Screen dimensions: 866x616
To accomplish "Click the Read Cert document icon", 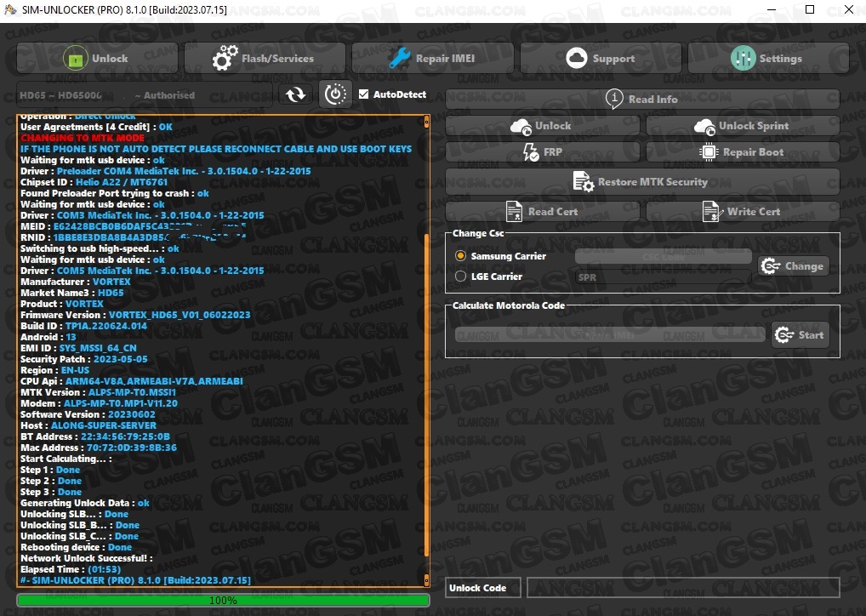I will click(x=514, y=212).
